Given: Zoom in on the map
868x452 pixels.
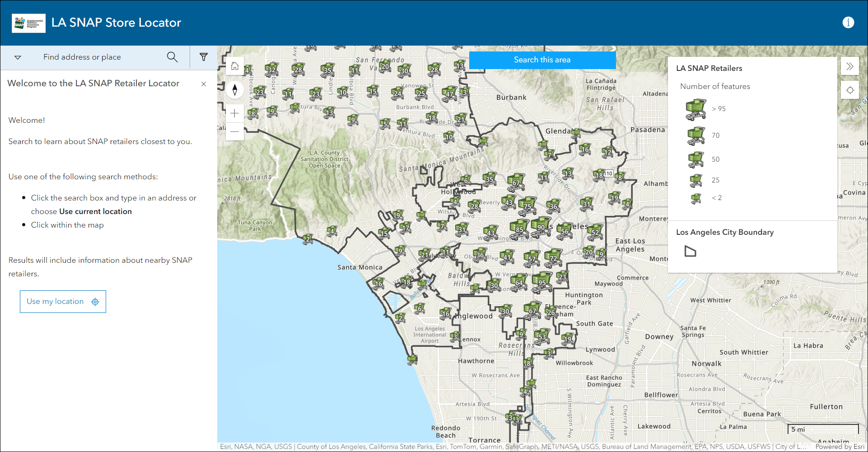Looking at the screenshot, I should tap(235, 113).
